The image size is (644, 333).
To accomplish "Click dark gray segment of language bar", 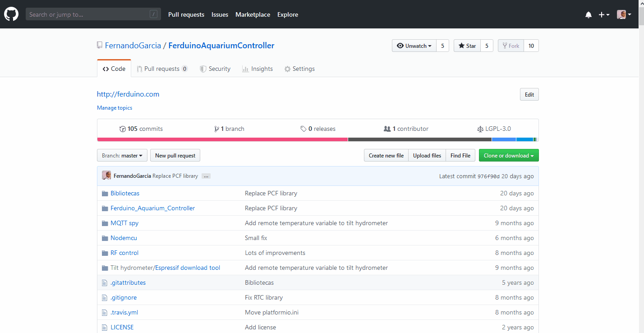I will 419,139.
